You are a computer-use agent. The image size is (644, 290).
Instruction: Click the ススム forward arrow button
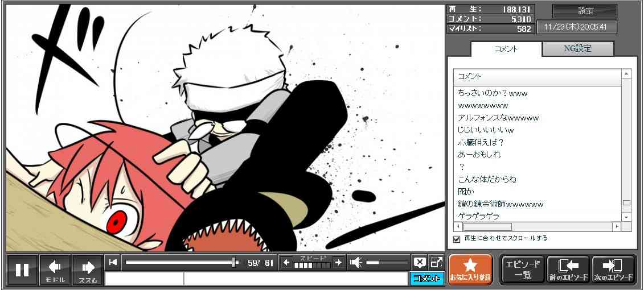point(88,270)
